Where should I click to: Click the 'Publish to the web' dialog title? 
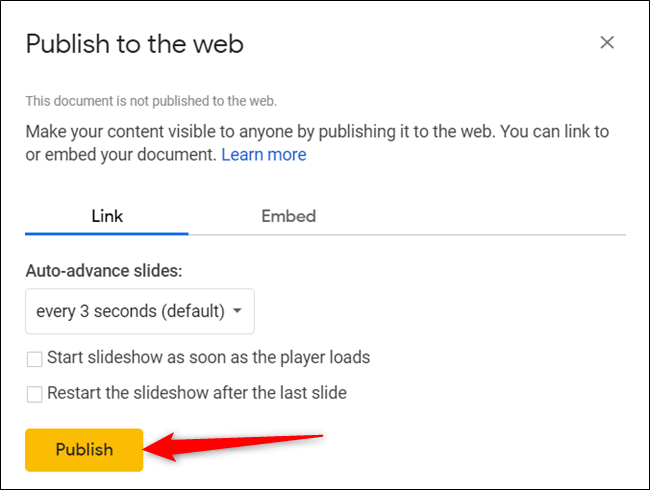click(135, 44)
